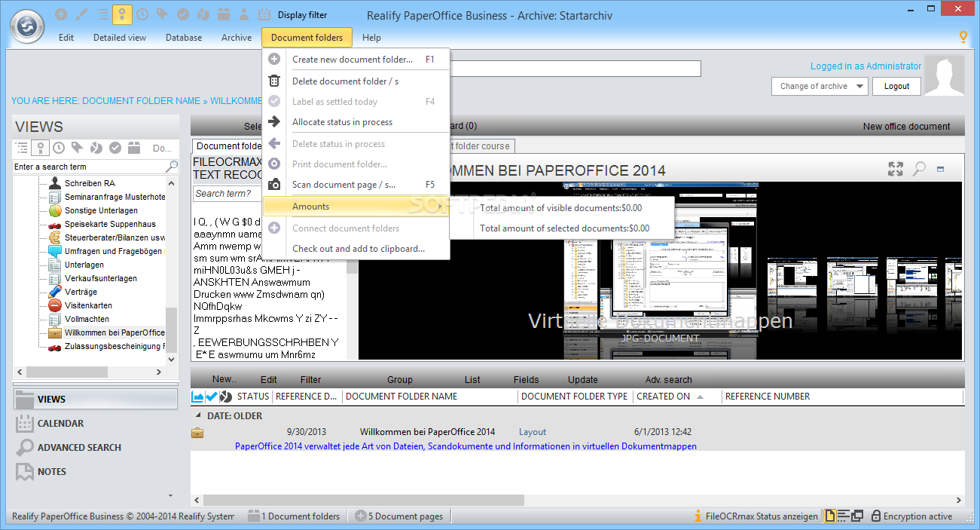Click the magnifier icon in preview header
The image size is (980, 530).
919,170
